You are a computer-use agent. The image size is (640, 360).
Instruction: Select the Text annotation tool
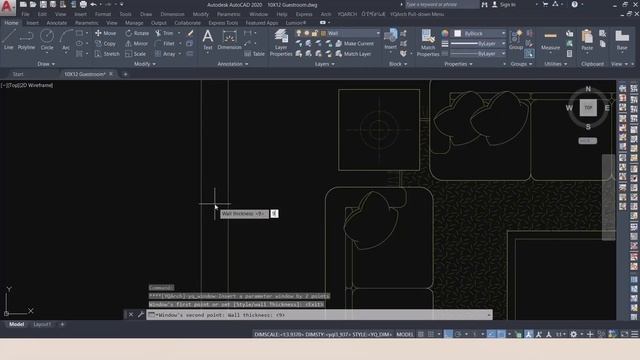(x=208, y=40)
